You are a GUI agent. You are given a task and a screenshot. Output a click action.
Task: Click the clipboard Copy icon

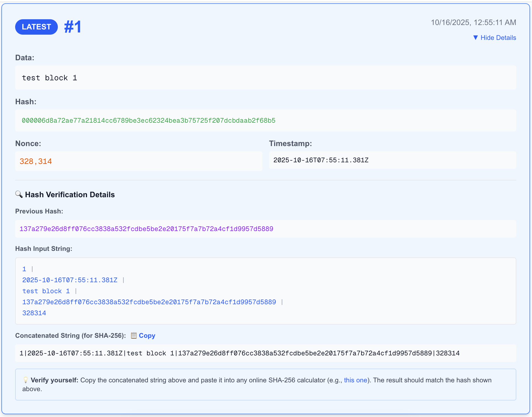[x=134, y=336]
